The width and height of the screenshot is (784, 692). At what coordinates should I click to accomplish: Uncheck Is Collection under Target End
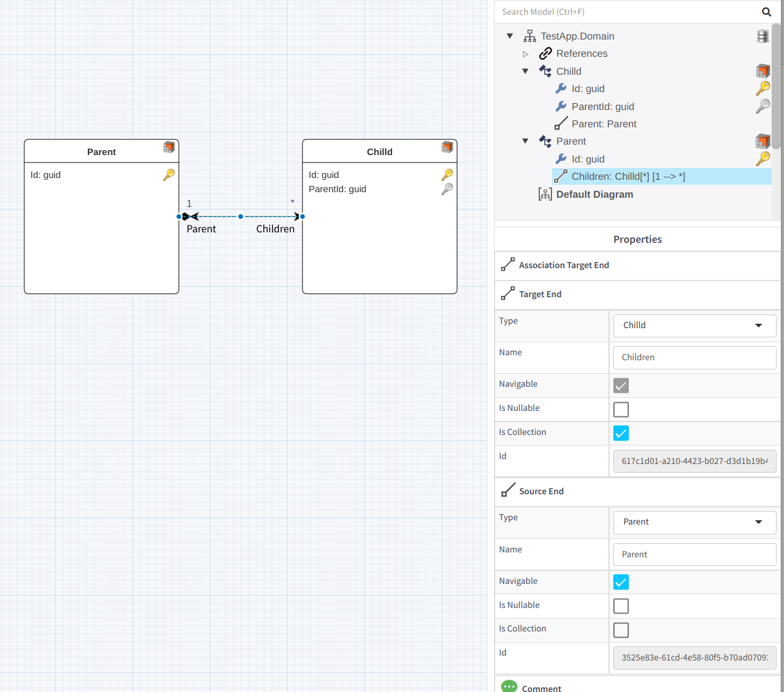point(621,433)
